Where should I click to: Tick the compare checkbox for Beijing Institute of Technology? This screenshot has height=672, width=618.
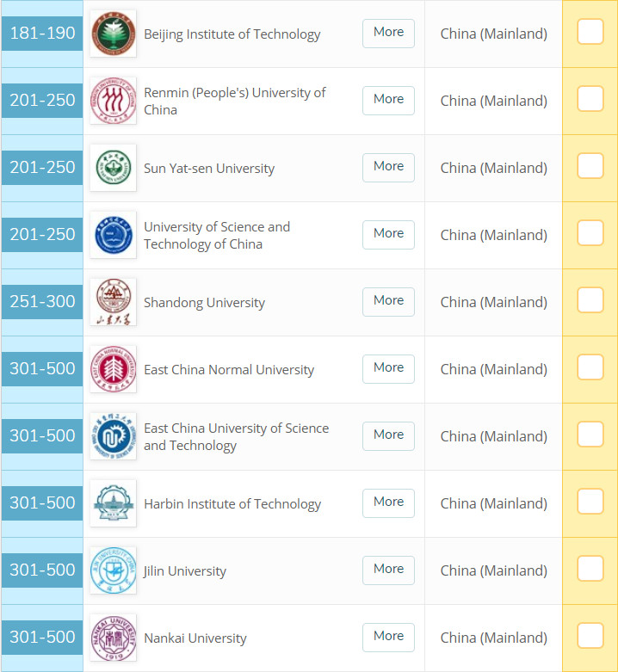coord(590,32)
